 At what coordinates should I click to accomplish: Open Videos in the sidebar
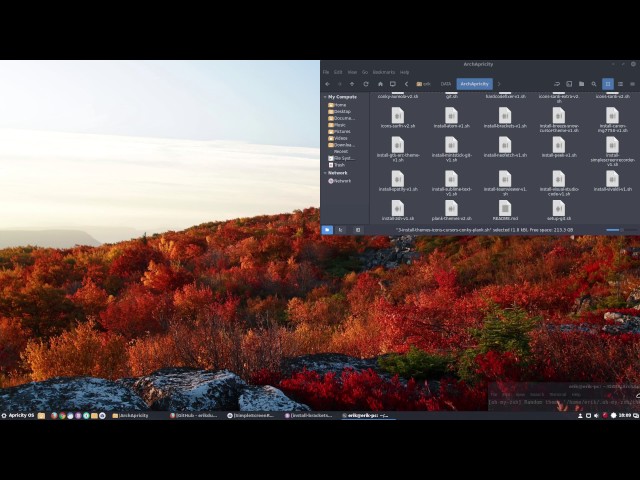pos(340,138)
